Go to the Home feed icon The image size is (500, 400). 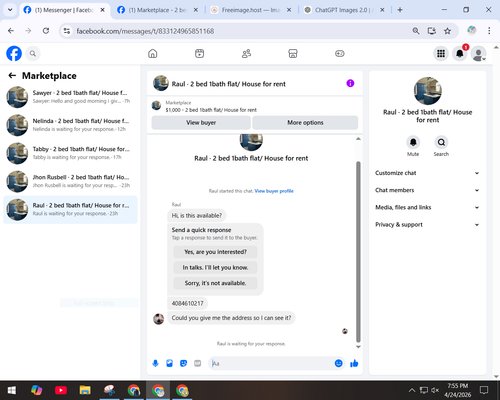pyautogui.click(x=153, y=53)
